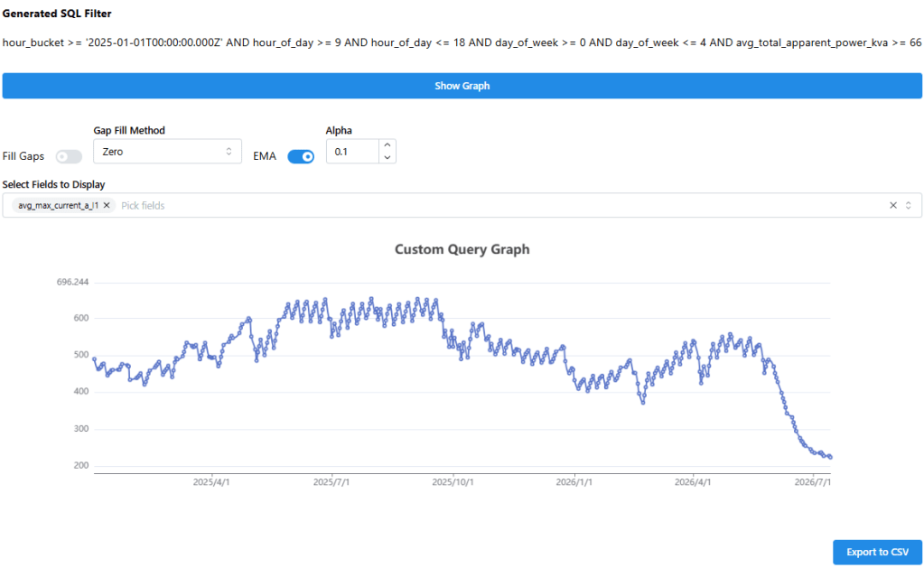Image resolution: width=924 pixels, height=568 pixels.
Task: Clear all selected fields with X icon
Action: [893, 205]
